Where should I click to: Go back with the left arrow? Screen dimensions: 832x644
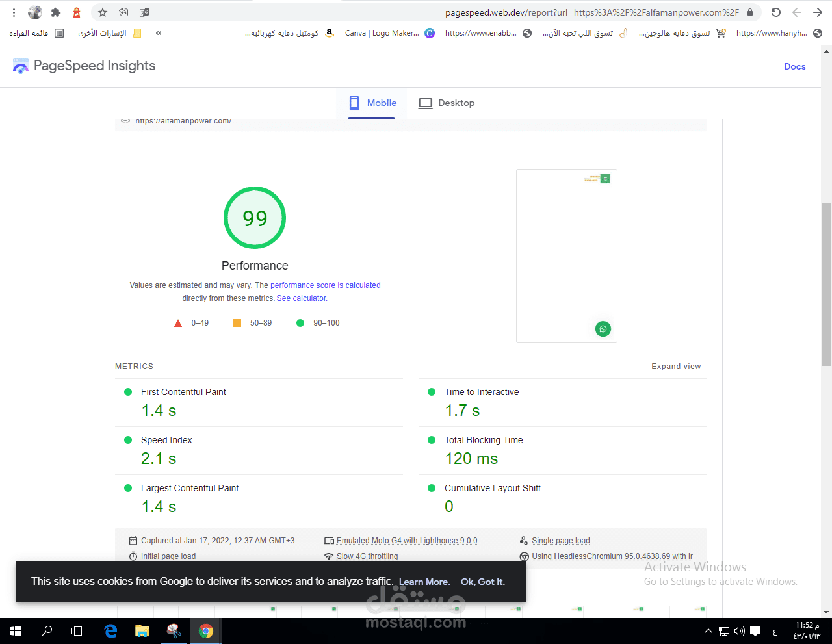[x=797, y=12]
